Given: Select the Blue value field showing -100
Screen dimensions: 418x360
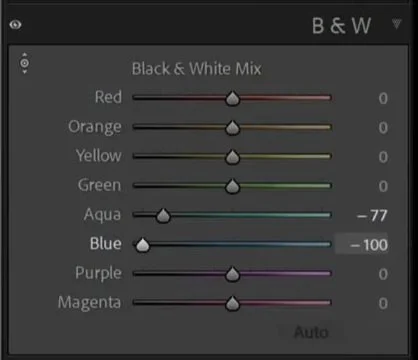Looking at the screenshot, I should click(x=362, y=245).
